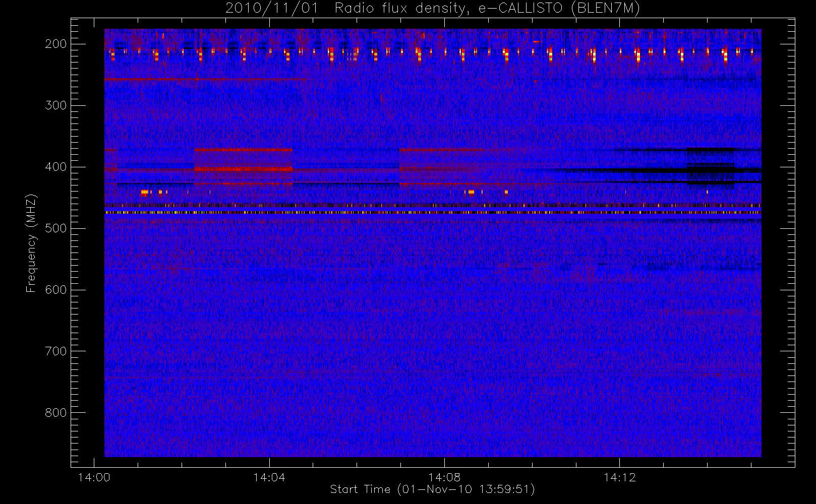816x504 pixels.
Task: Click the 200 frequency tick label
Action: pyautogui.click(x=55, y=44)
